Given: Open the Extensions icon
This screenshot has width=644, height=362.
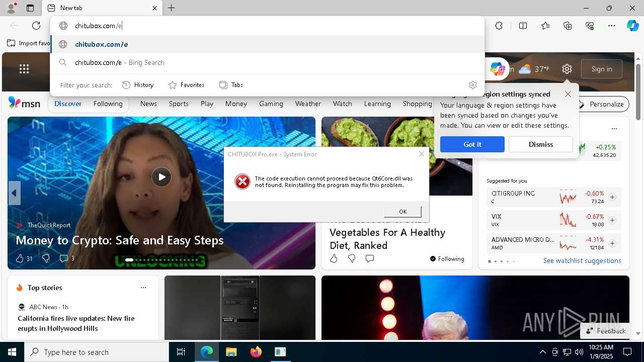Looking at the screenshot, I should (499, 26).
